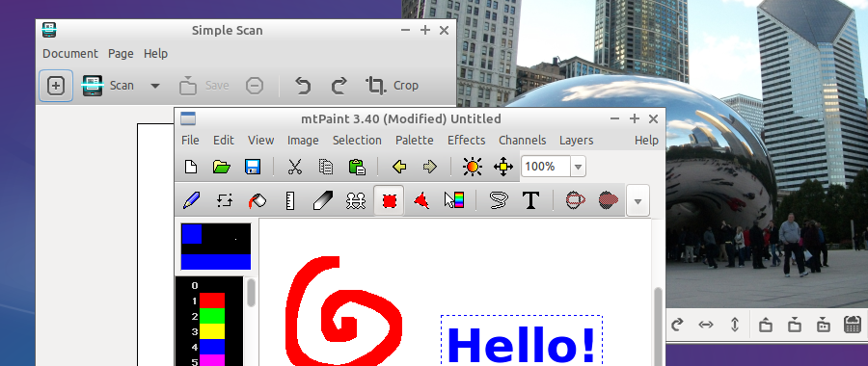Expand the tools toolbar overflow arrow
Image resolution: width=868 pixels, height=366 pixels.
pos(637,201)
